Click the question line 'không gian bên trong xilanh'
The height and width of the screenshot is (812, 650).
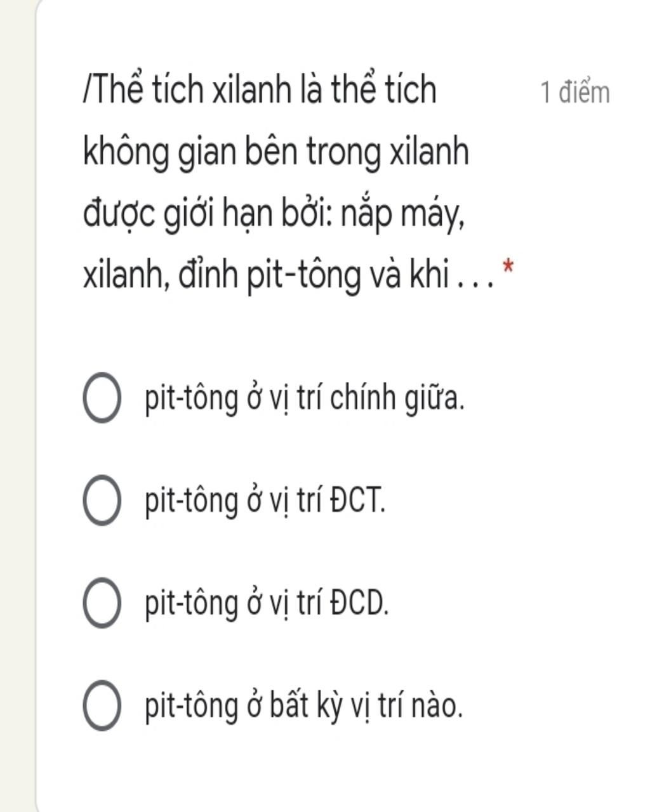point(276,152)
